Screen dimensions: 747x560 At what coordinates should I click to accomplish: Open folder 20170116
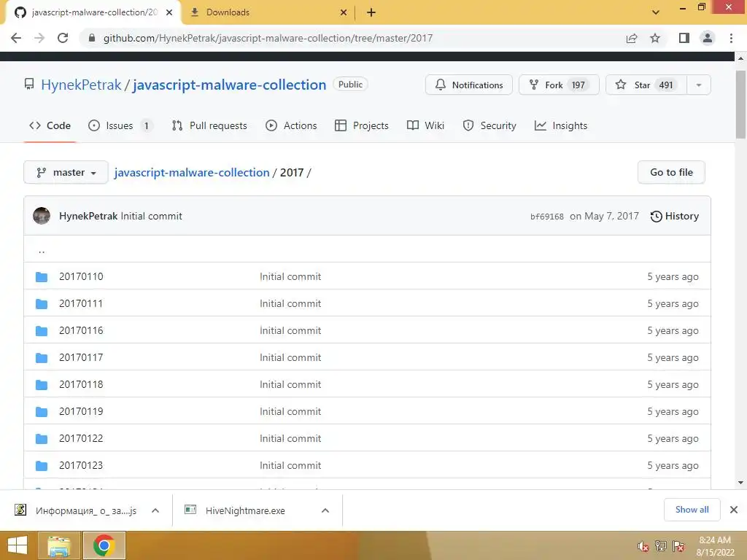coord(81,330)
